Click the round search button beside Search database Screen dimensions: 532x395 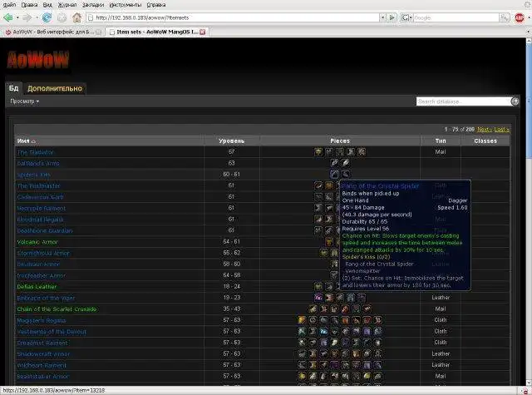click(515, 101)
